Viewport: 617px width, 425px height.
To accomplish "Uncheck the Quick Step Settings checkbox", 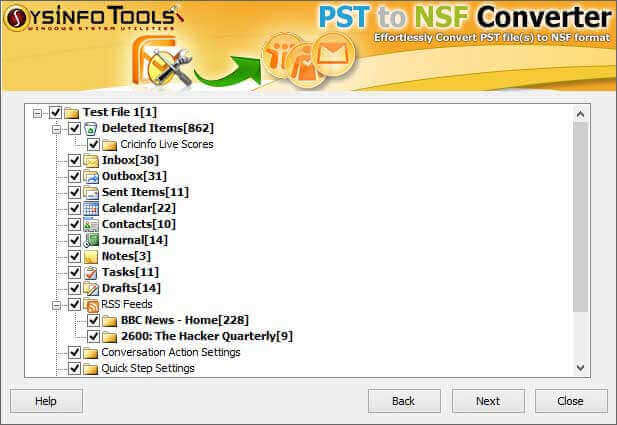I will 74,368.
